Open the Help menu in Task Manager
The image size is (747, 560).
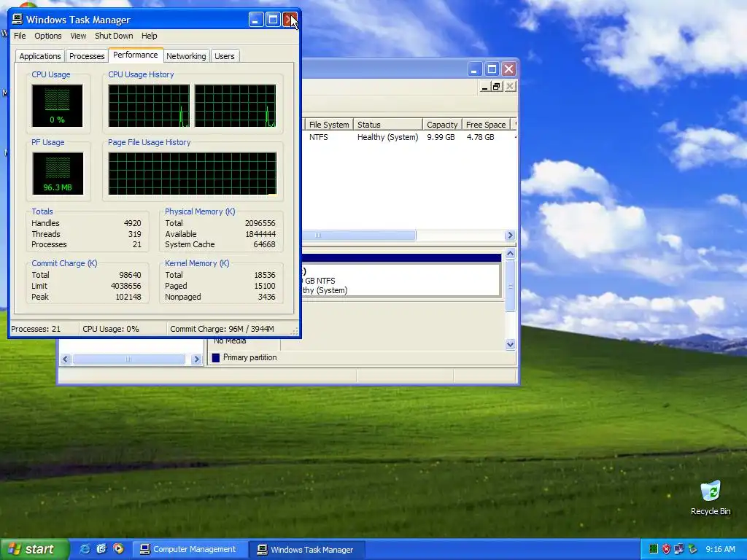pyautogui.click(x=149, y=36)
